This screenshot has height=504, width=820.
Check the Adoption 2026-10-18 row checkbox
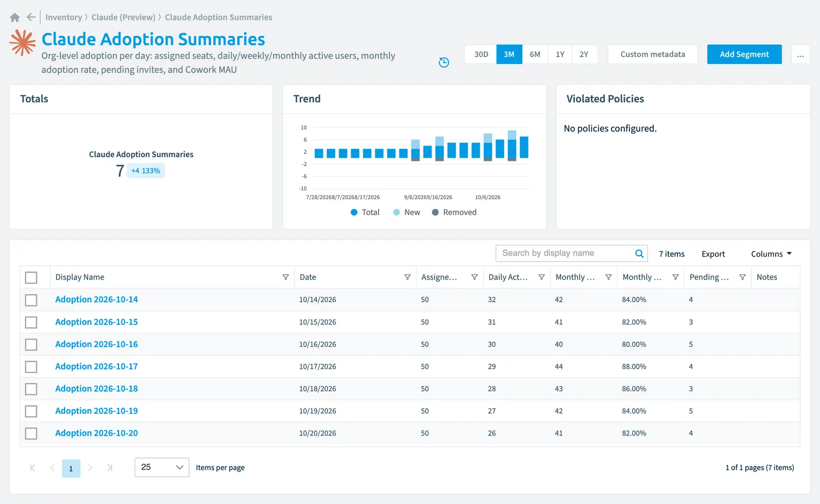(x=31, y=389)
